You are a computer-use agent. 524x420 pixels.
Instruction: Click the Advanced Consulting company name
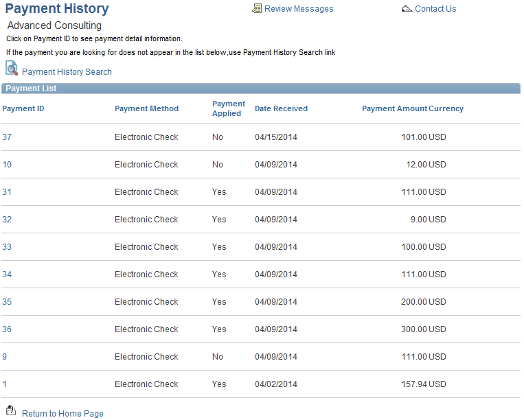pyautogui.click(x=54, y=25)
